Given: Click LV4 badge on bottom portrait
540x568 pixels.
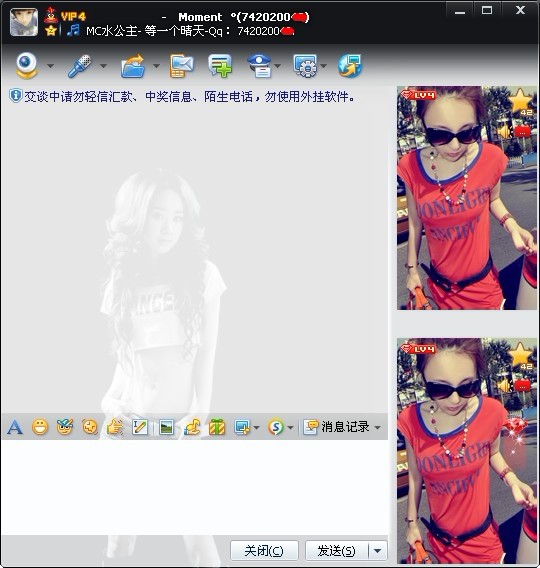Looking at the screenshot, I should (x=418, y=349).
